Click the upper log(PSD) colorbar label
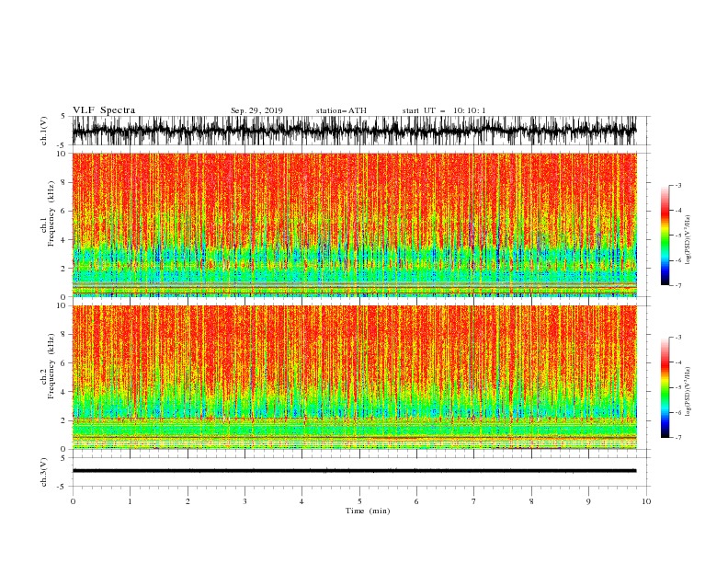 [688, 240]
